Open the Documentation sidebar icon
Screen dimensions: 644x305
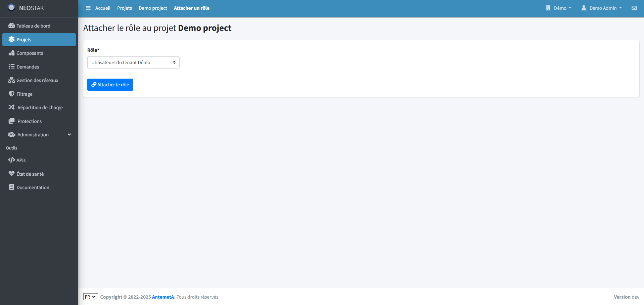pos(11,187)
